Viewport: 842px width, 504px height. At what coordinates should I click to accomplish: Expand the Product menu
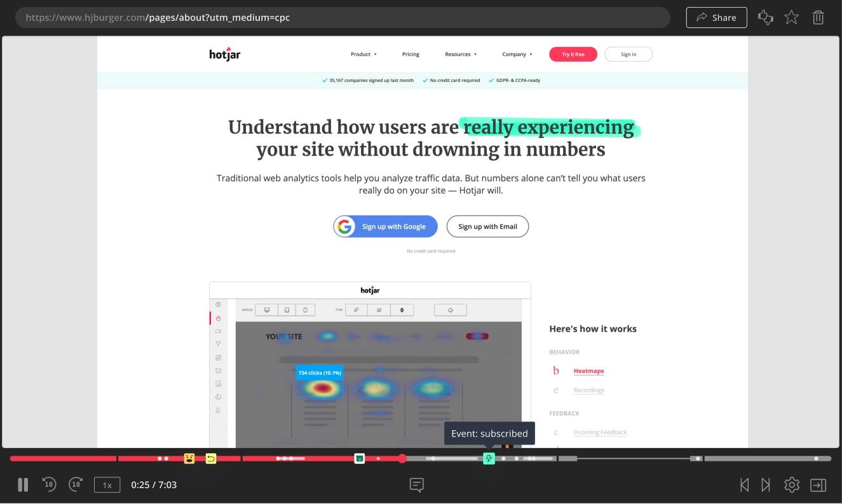click(363, 54)
